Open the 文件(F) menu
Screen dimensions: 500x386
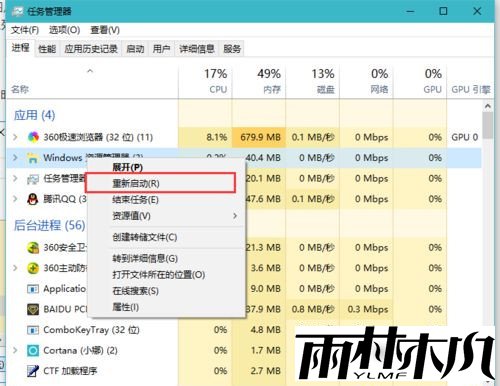pos(25,30)
